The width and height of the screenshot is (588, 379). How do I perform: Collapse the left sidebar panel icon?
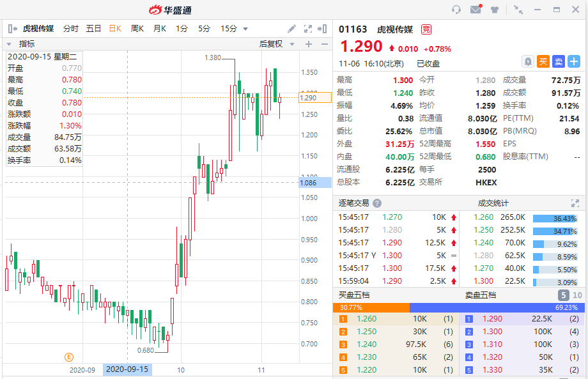click(x=12, y=29)
